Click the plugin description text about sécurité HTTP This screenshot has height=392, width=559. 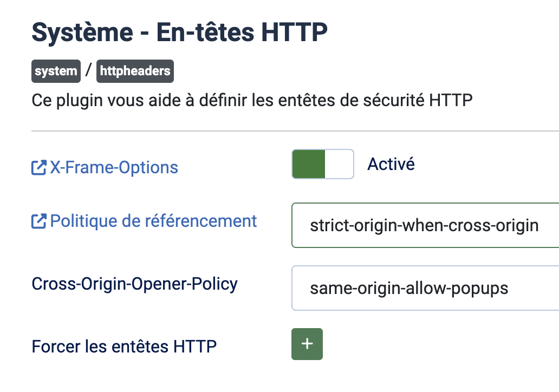pyautogui.click(x=252, y=100)
